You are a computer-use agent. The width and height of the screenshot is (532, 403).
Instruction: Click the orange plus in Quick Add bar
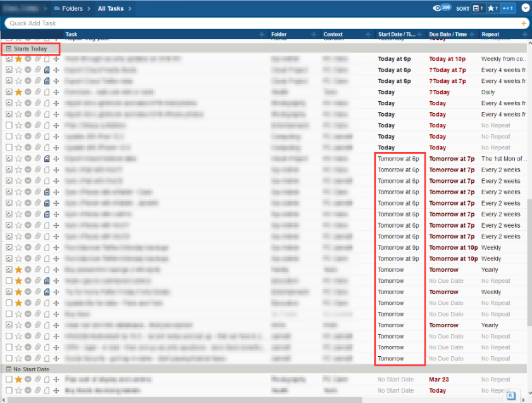(x=524, y=23)
